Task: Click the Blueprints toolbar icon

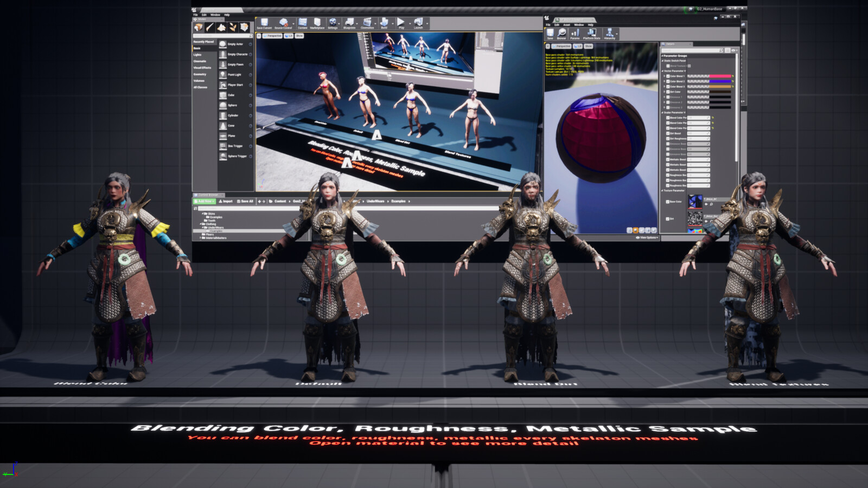Action: (x=349, y=23)
